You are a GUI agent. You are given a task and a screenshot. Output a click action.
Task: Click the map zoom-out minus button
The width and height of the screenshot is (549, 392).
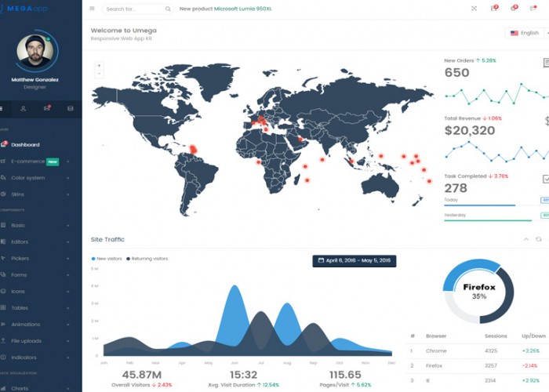99,74
